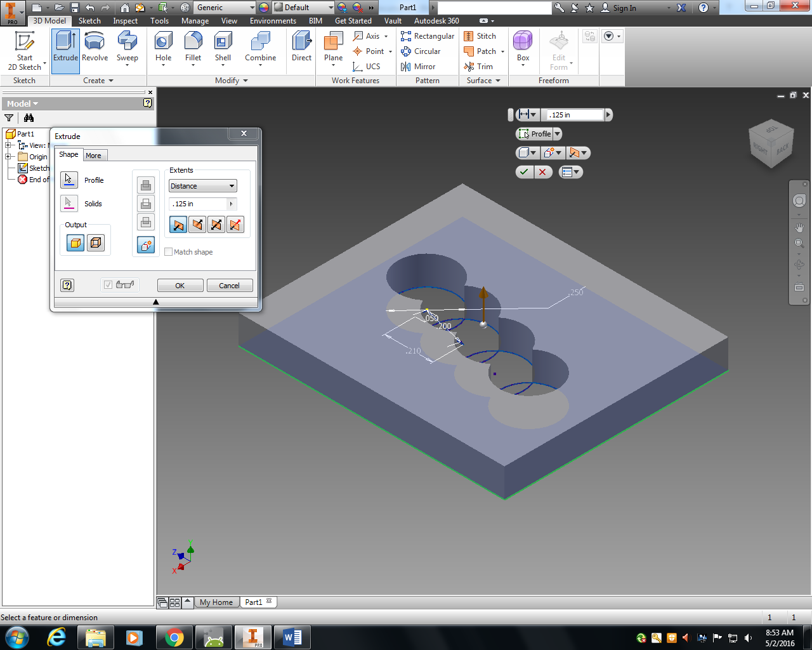
Task: Click green checkmark in mini-toolbar
Action: click(524, 171)
